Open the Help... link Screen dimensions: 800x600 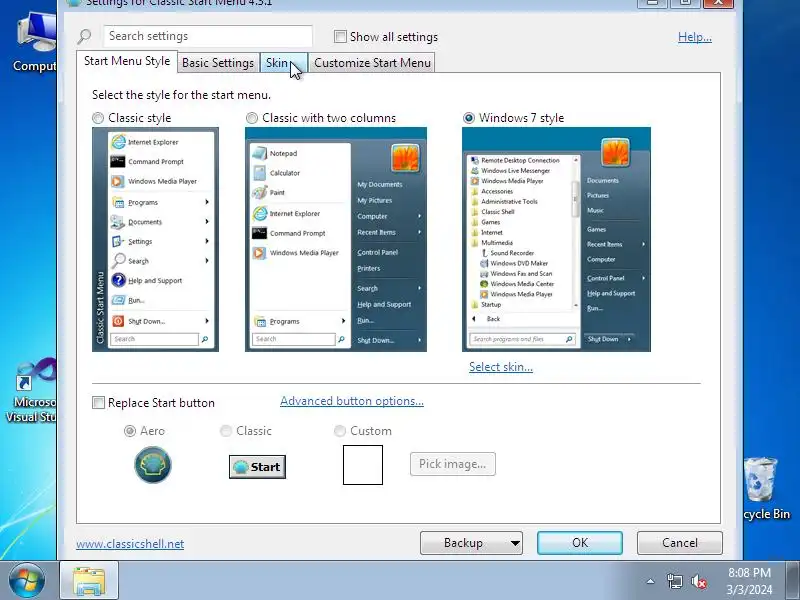click(x=694, y=37)
